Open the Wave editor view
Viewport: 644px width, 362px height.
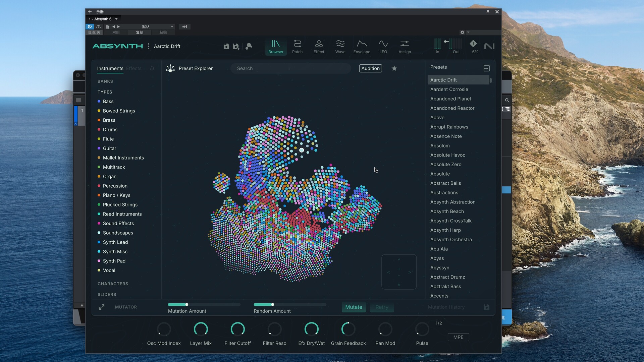(340, 47)
